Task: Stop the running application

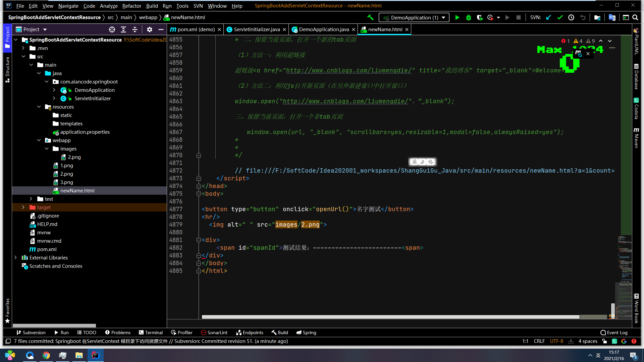Action: [x=519, y=17]
